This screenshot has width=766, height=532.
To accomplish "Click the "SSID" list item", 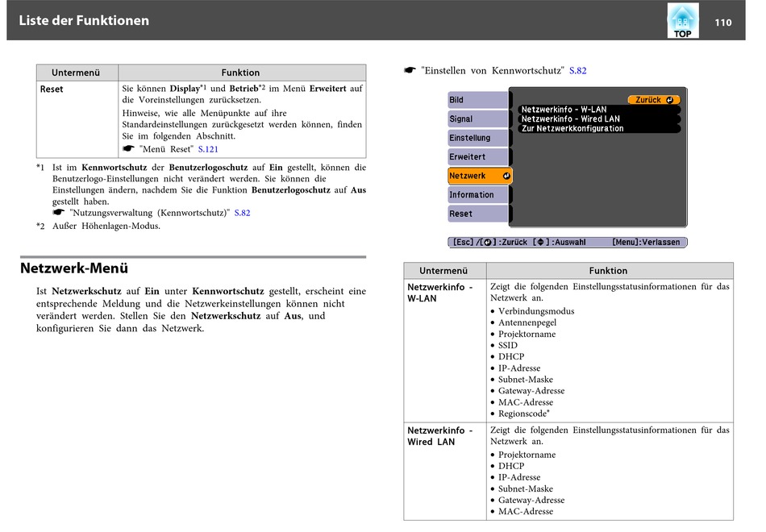I will (507, 345).
